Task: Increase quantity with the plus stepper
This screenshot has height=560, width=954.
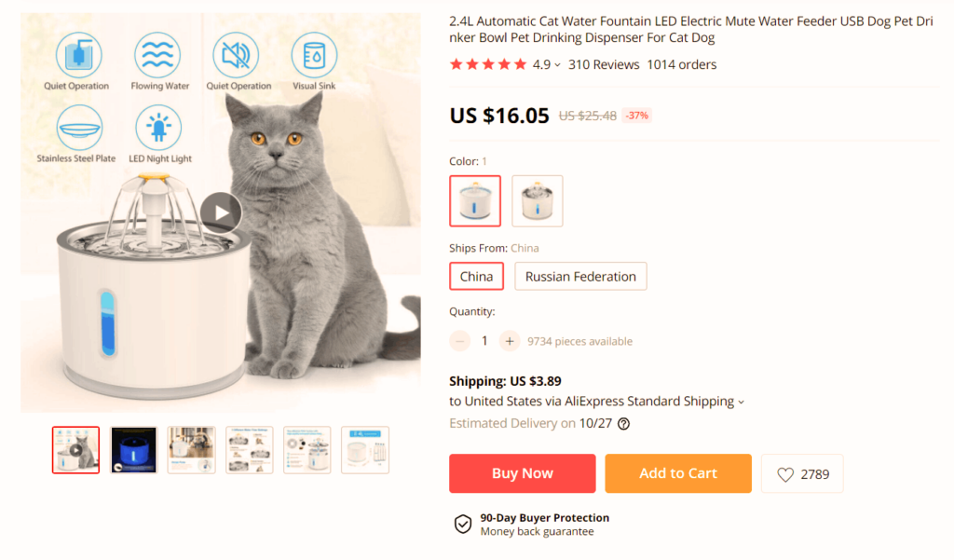Action: pyautogui.click(x=509, y=340)
